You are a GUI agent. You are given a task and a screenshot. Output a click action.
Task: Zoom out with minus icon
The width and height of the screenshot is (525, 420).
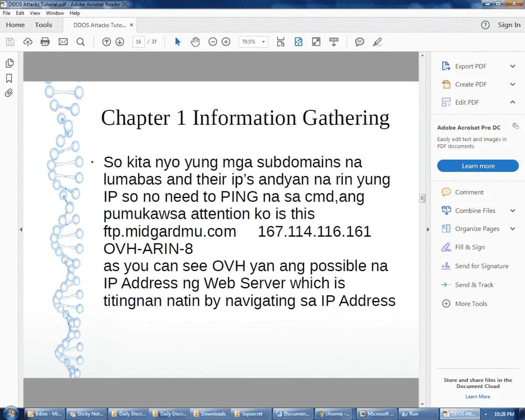tap(213, 42)
